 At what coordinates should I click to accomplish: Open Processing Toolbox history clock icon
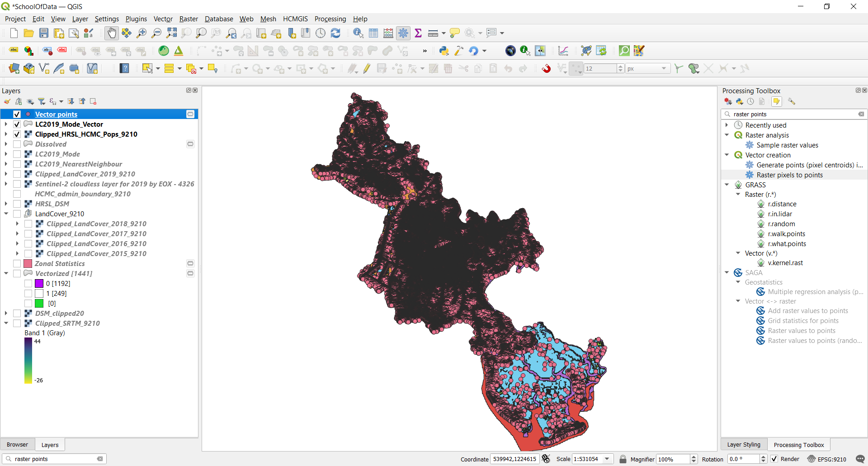[750, 101]
